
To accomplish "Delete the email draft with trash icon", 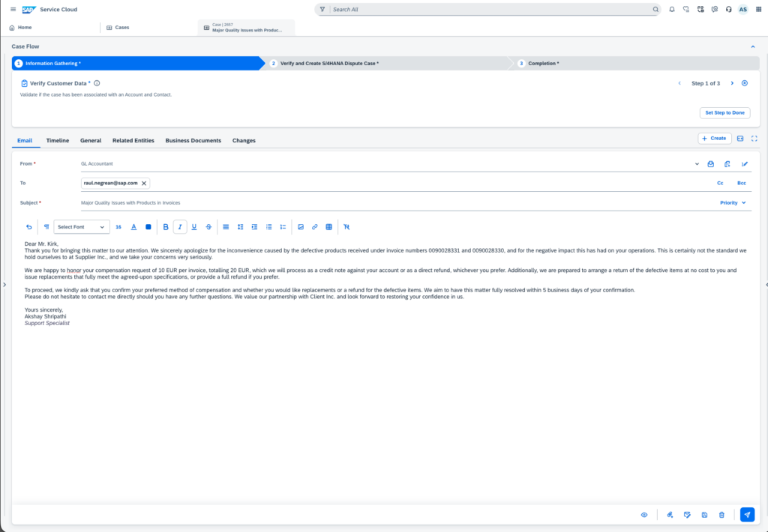I will tap(721, 514).
